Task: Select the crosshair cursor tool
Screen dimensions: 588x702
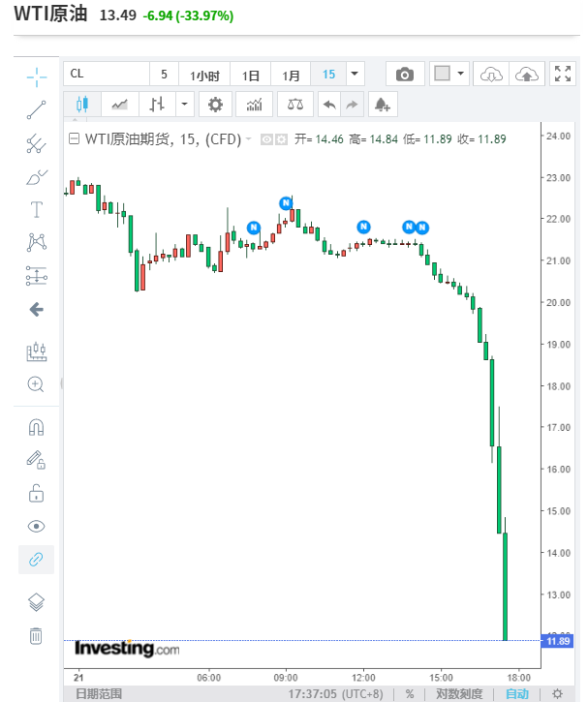Action: (36, 75)
